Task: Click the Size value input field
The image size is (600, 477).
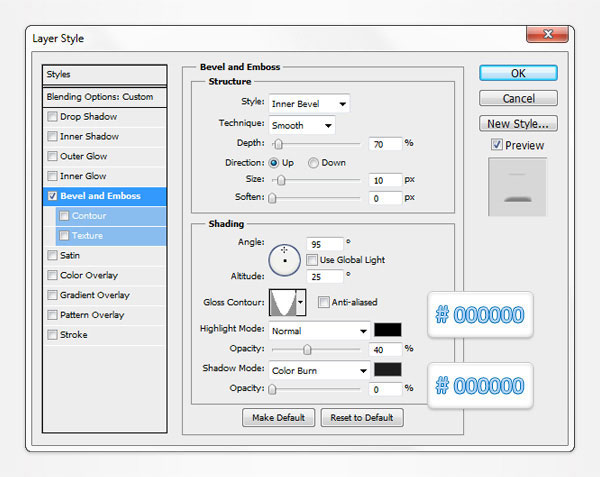Action: click(x=384, y=180)
